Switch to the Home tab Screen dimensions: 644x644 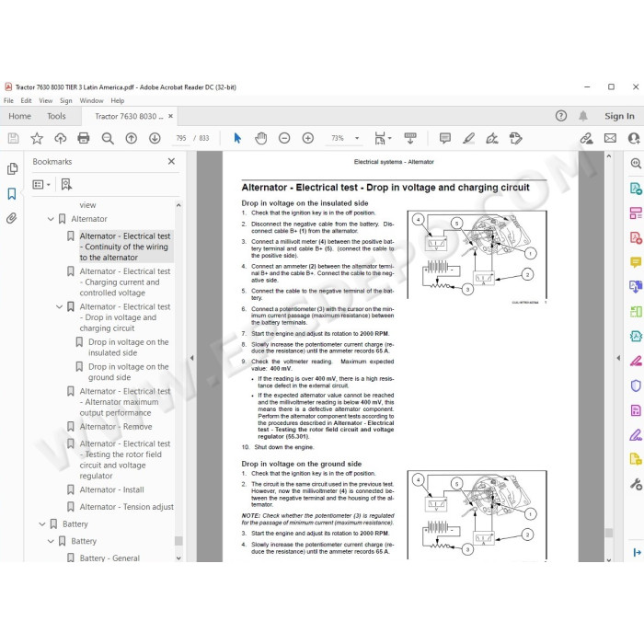pyautogui.click(x=19, y=116)
